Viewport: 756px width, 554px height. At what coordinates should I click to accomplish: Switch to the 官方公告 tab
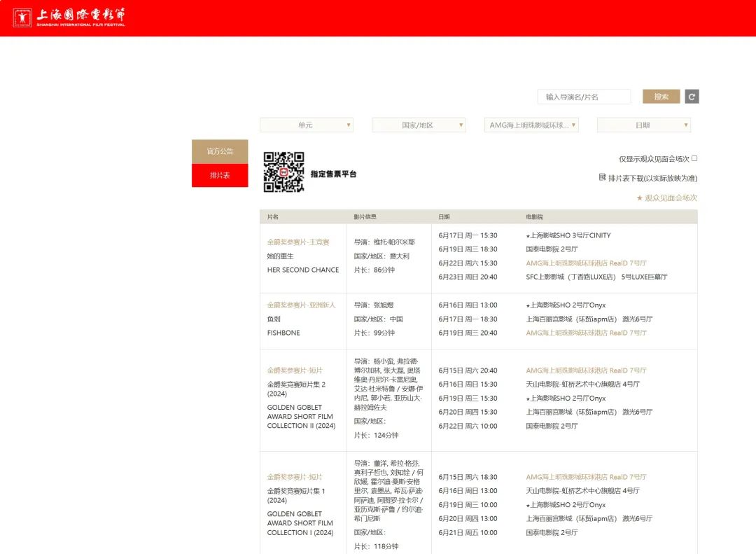[x=220, y=151]
